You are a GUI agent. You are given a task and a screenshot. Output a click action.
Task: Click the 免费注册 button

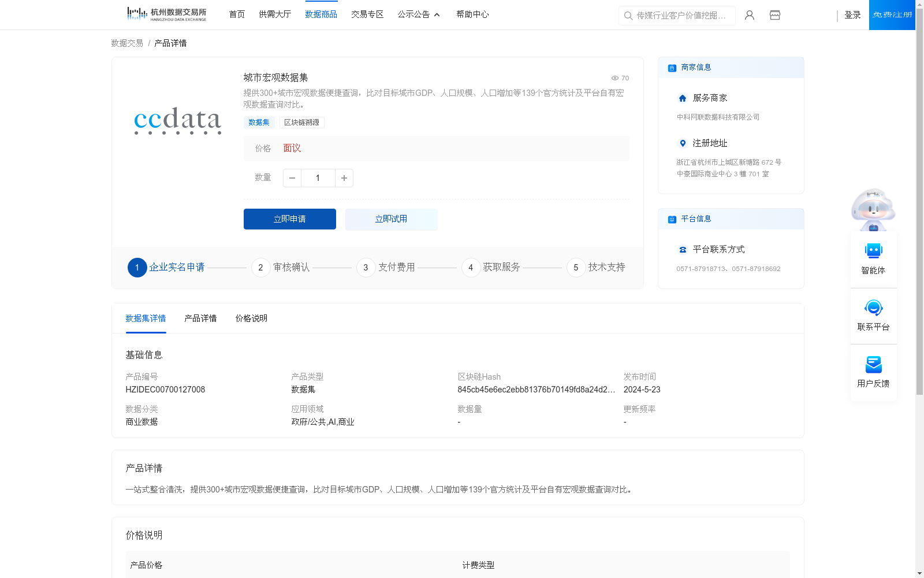pyautogui.click(x=892, y=15)
